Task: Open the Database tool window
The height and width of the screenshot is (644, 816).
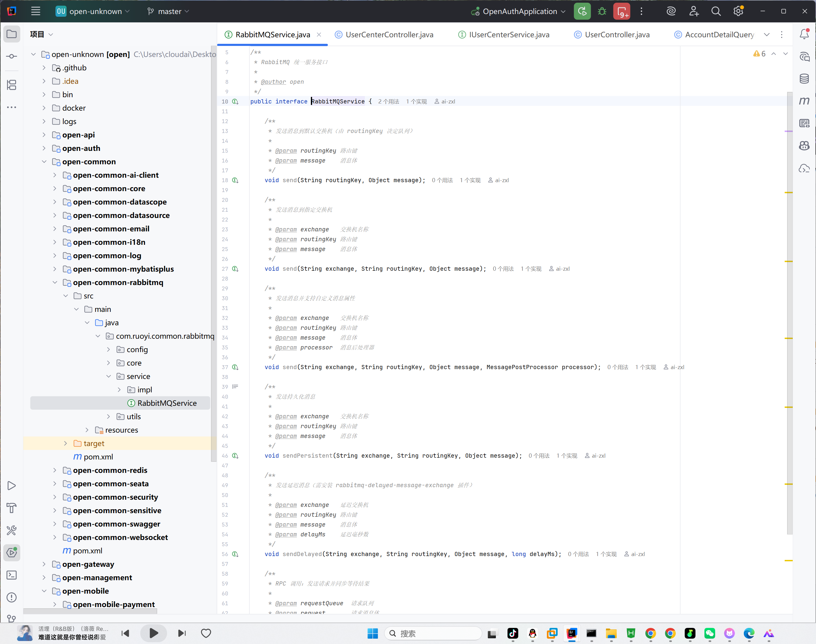Action: click(x=804, y=79)
